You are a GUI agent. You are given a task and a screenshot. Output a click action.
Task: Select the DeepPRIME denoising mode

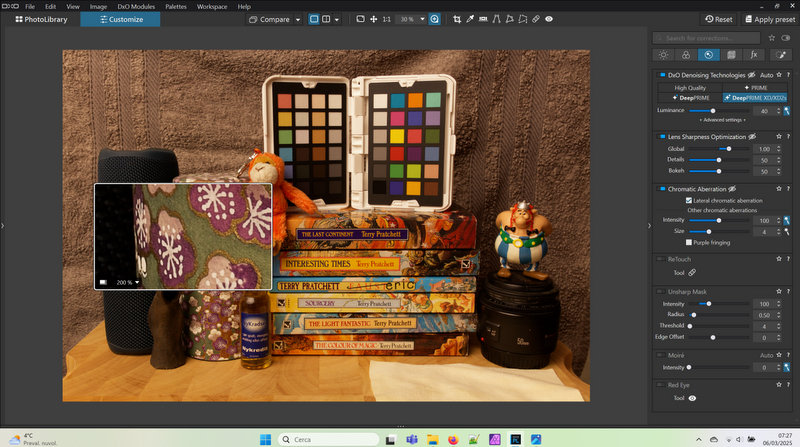(691, 97)
